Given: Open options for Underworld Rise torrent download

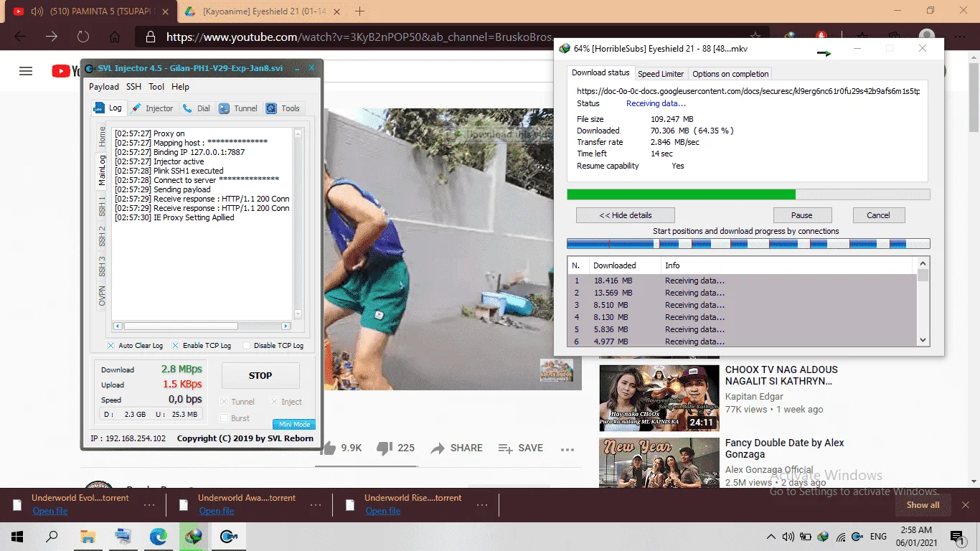Looking at the screenshot, I should point(482,504).
